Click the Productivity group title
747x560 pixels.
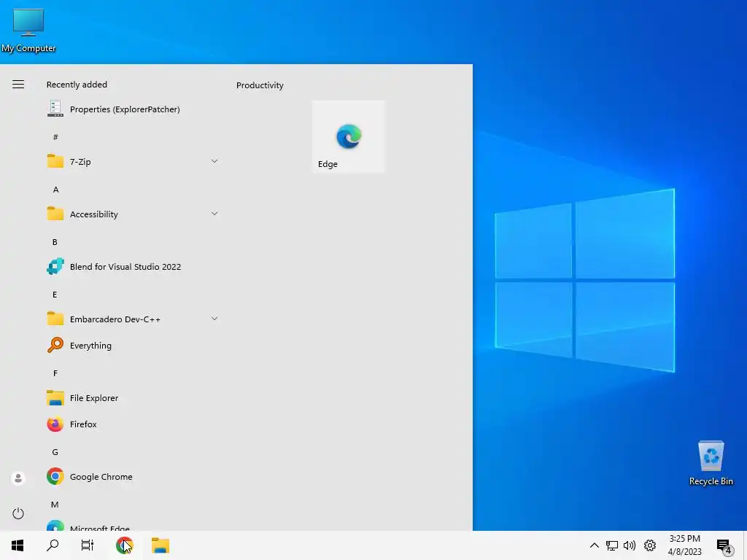260,85
